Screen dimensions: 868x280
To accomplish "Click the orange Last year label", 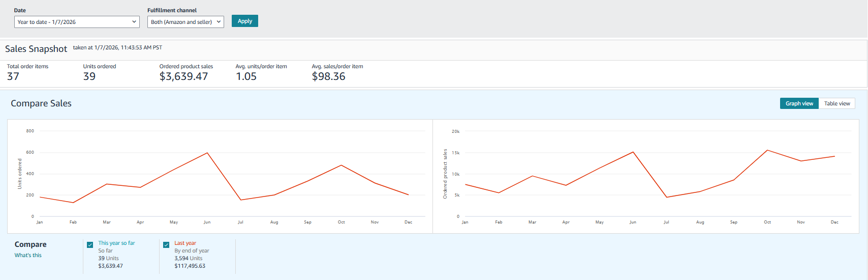I will click(x=185, y=243).
